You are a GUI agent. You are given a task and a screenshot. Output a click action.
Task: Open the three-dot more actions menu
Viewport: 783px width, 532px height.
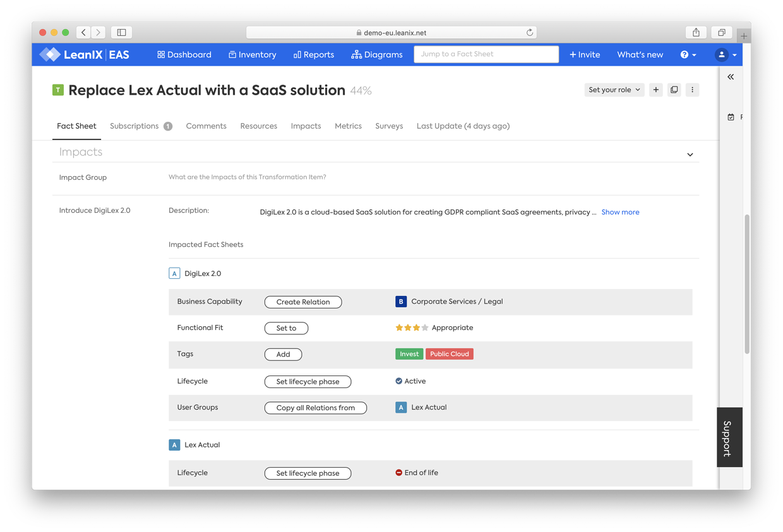point(692,90)
